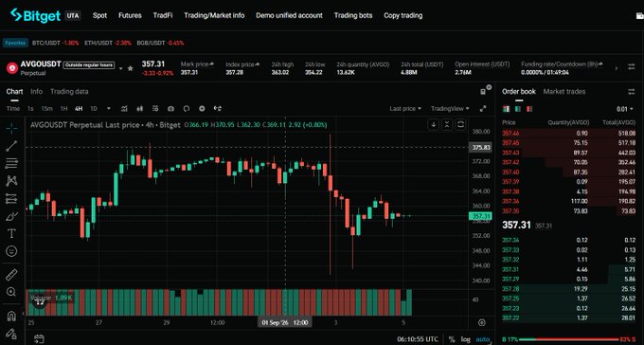The image size is (644, 345).
Task: Click the Favorites tag button
Action: coord(15,43)
